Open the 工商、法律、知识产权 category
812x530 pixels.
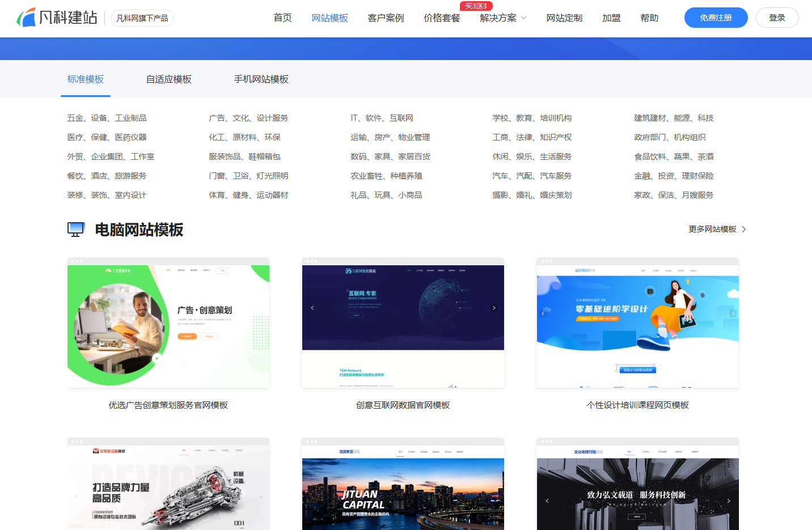pyautogui.click(x=532, y=137)
